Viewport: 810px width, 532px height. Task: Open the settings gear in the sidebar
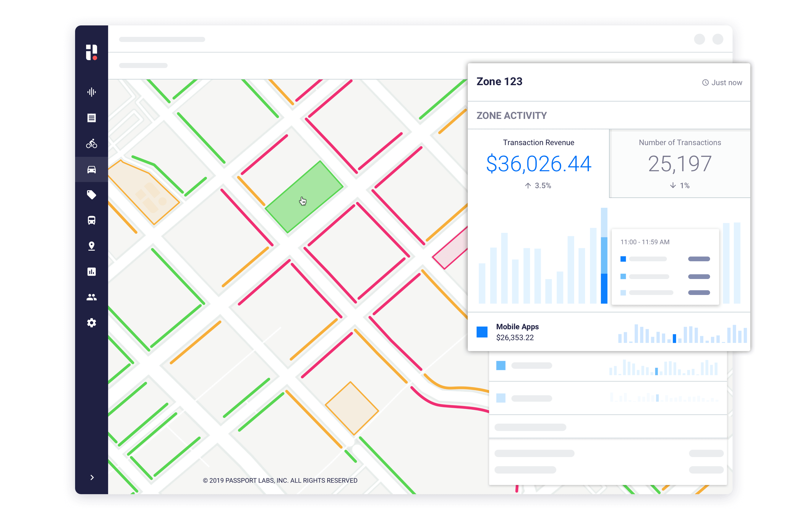pyautogui.click(x=92, y=323)
